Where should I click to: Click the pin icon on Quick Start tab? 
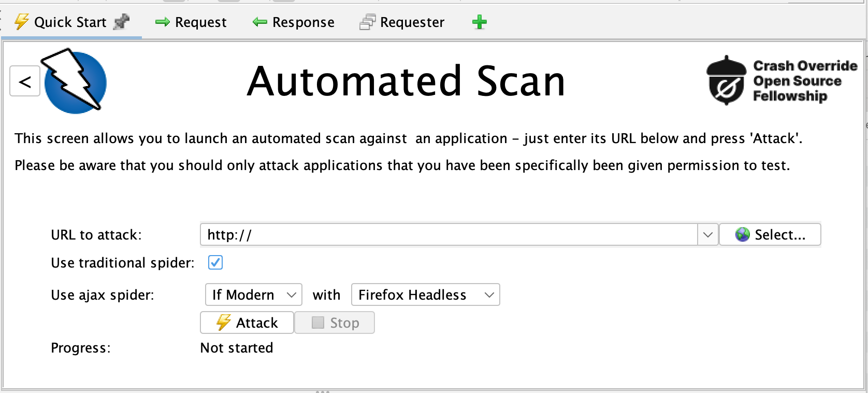point(122,22)
